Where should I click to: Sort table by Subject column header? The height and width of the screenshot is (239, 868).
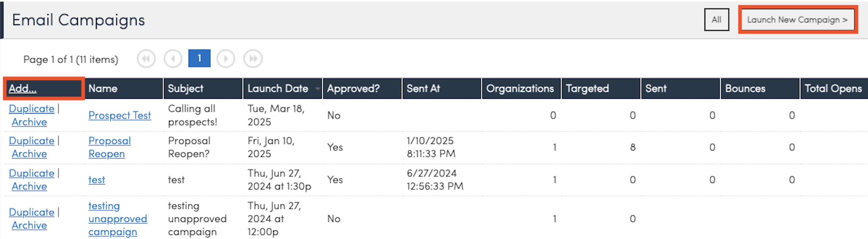point(186,89)
